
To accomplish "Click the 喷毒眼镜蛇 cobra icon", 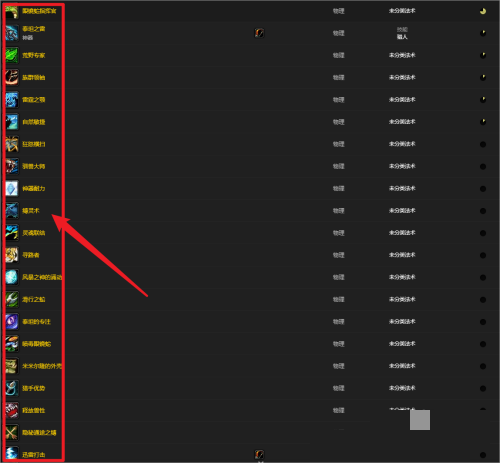I will pyautogui.click(x=12, y=344).
